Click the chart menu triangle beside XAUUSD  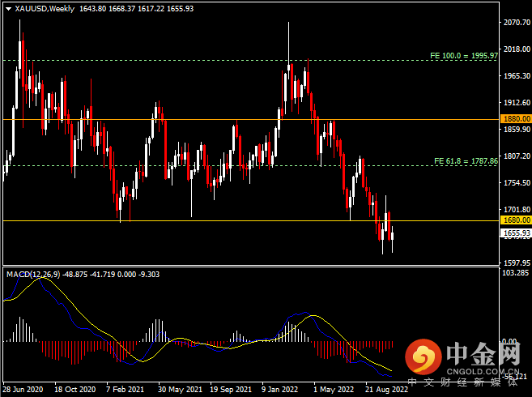click(x=8, y=9)
